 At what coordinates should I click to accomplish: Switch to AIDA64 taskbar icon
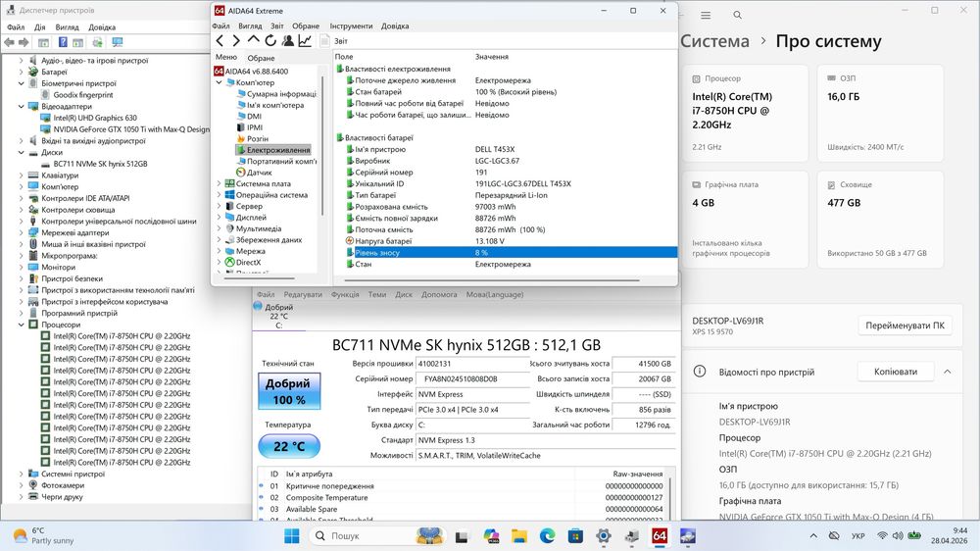pos(660,536)
